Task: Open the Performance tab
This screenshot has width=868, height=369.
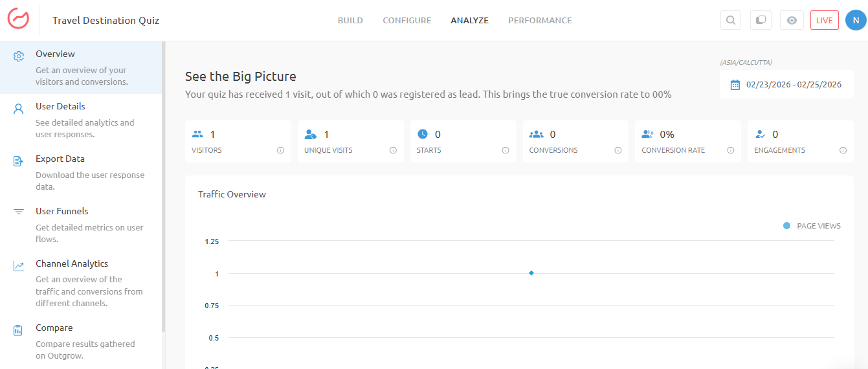Action: [x=540, y=21]
